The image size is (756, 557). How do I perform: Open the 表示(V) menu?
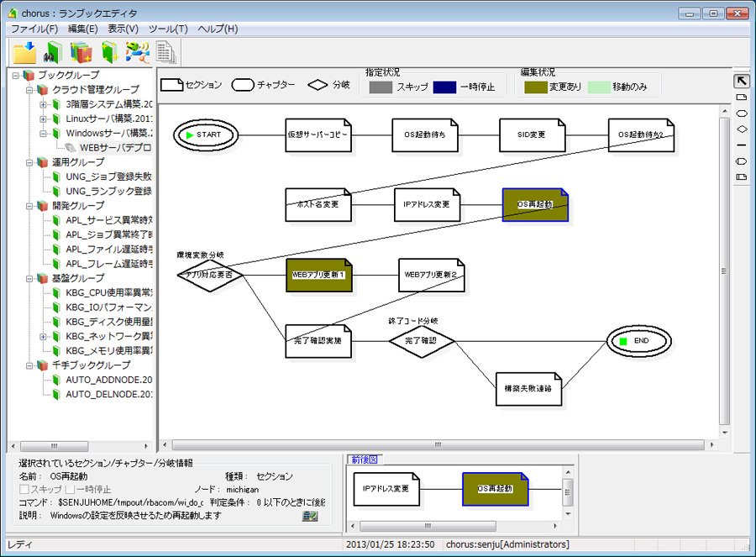(x=123, y=29)
